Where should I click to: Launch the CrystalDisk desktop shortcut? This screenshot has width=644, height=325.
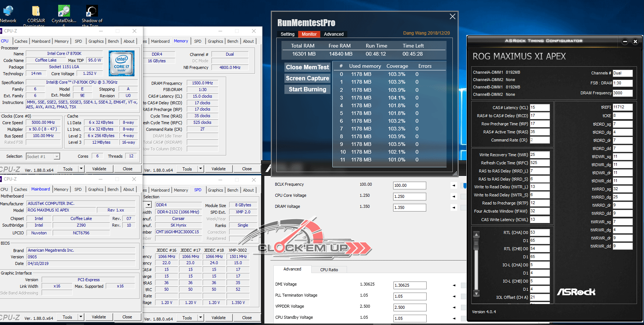click(x=64, y=15)
